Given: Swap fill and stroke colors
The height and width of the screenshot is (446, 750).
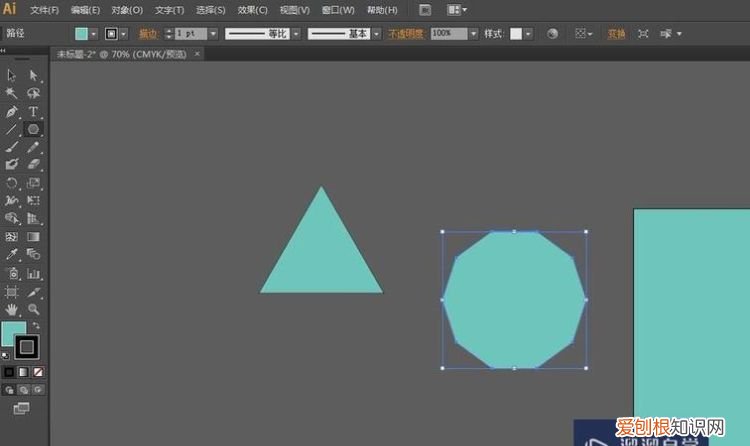Looking at the screenshot, I should point(37,326).
